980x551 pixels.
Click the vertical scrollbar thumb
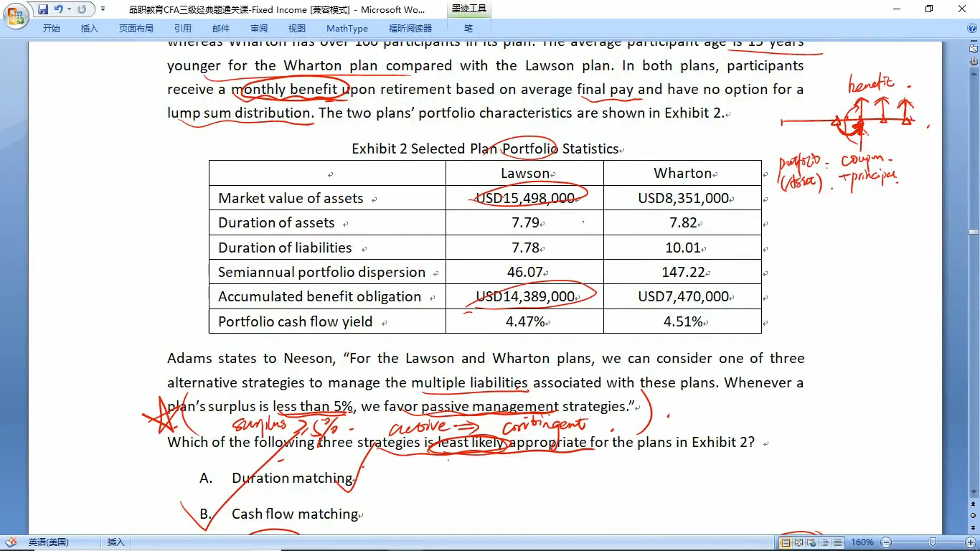click(x=974, y=232)
